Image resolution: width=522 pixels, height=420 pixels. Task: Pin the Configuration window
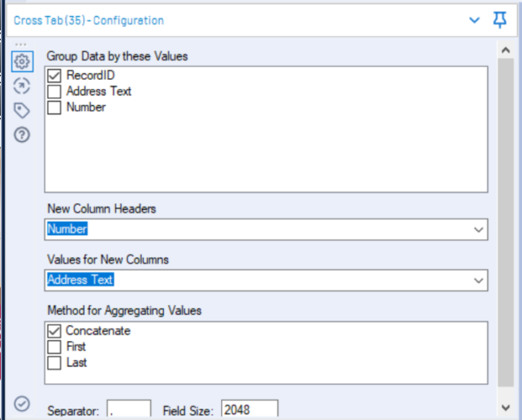pos(500,20)
